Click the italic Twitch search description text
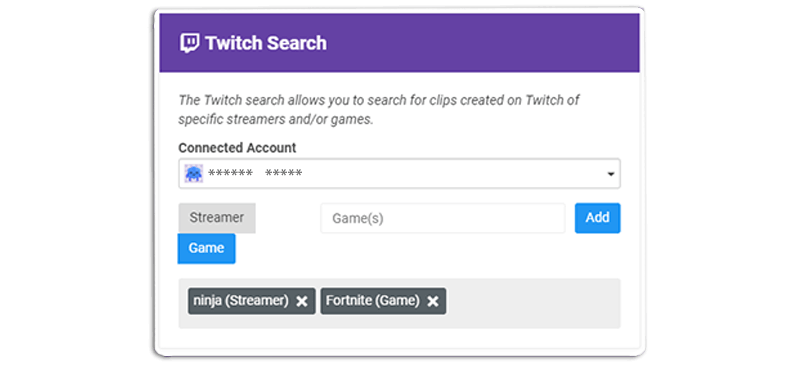796x370 pixels. 379,110
